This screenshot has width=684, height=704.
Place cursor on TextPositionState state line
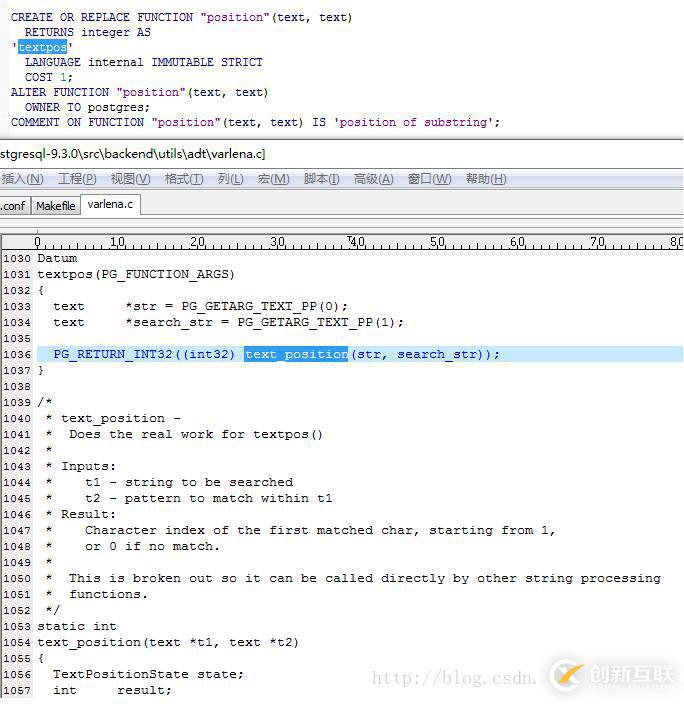tap(148, 674)
